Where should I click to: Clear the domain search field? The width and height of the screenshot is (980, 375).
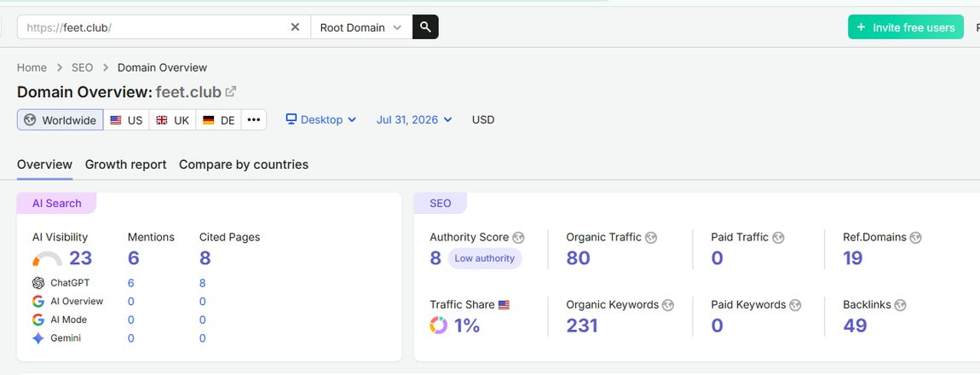click(x=295, y=27)
